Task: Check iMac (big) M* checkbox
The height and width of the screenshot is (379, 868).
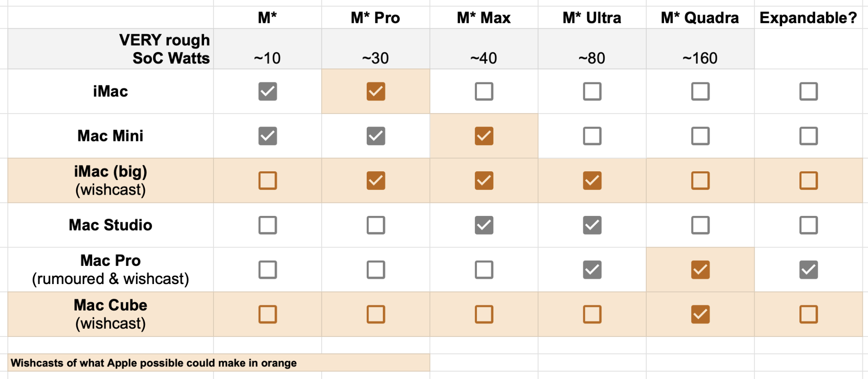Action: tap(267, 180)
